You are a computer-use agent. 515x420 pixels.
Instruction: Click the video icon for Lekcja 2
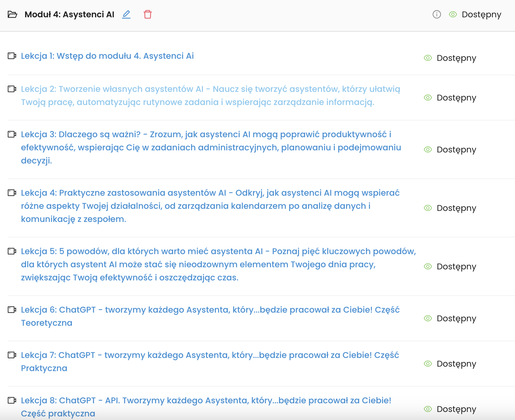(12, 89)
